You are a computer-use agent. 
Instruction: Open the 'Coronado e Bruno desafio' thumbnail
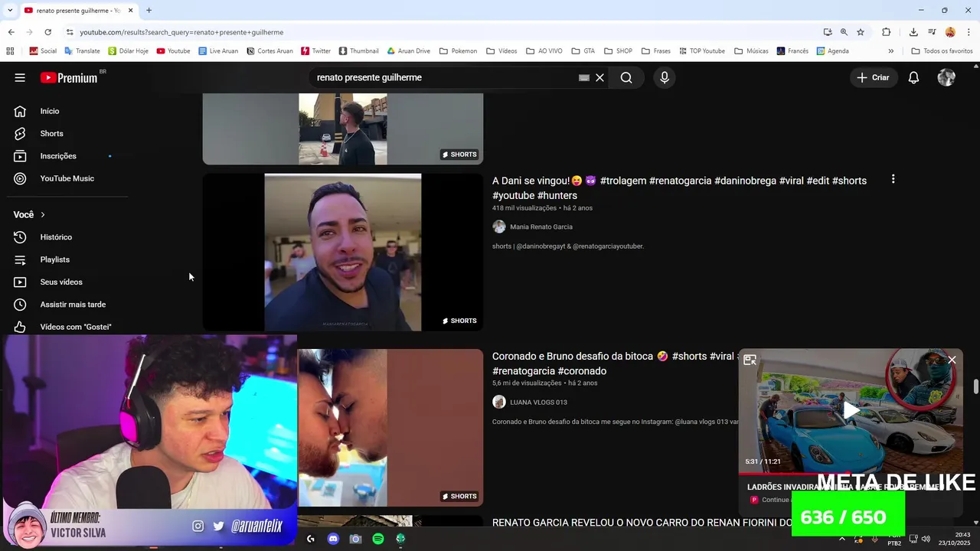[390, 428]
